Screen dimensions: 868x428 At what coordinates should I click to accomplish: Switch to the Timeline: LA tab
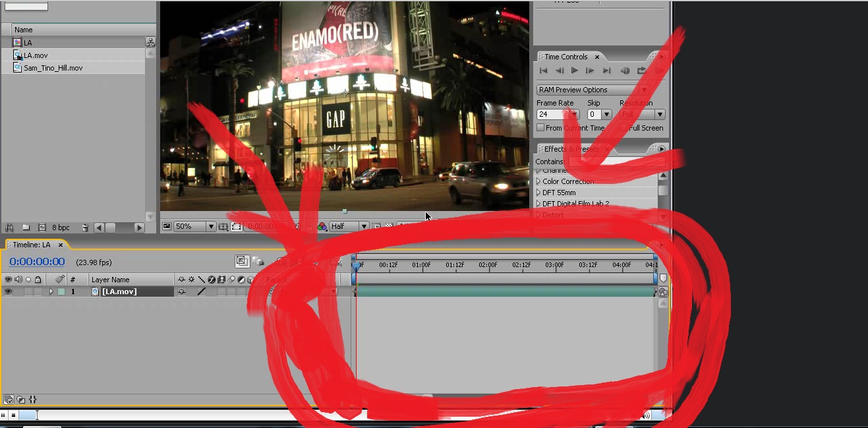click(32, 245)
